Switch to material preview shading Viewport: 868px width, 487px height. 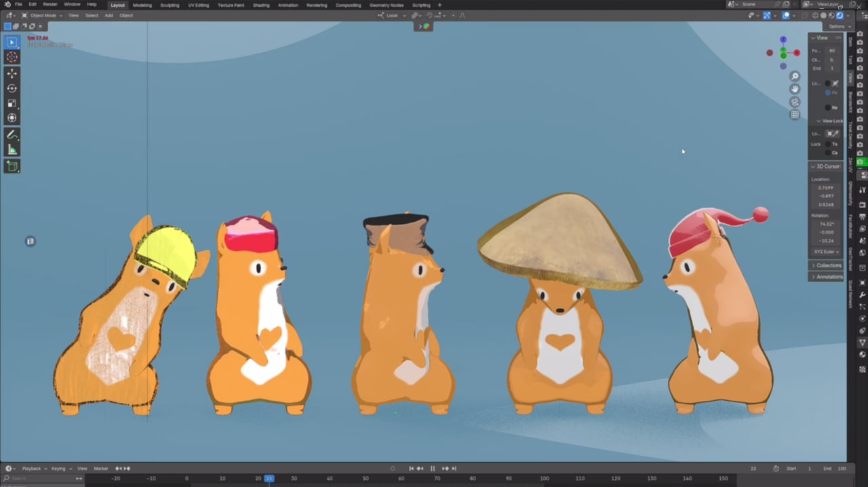(832, 15)
